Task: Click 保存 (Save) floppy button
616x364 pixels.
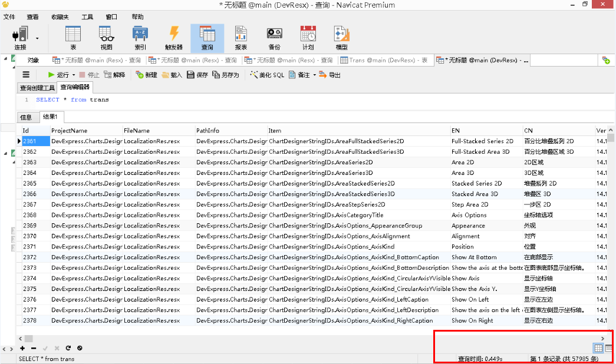Action: (x=197, y=75)
